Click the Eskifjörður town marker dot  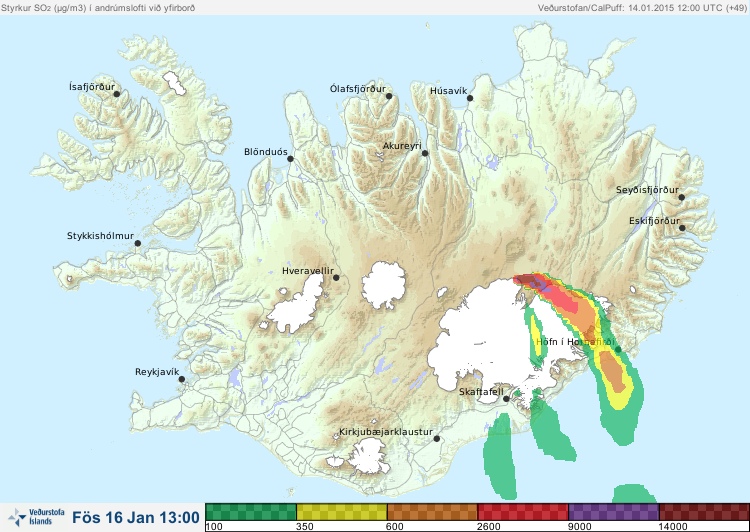point(682,228)
